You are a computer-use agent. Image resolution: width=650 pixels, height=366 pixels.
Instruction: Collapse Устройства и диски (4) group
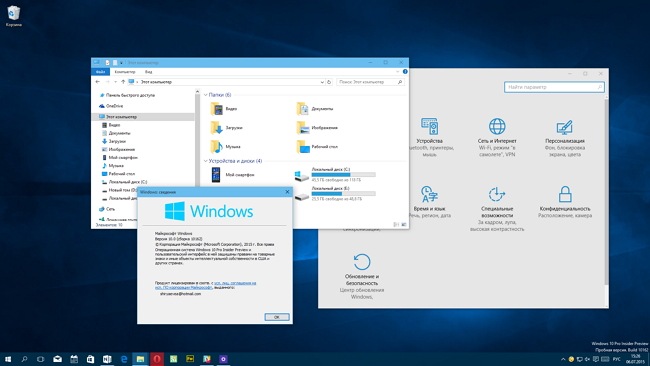tap(206, 161)
